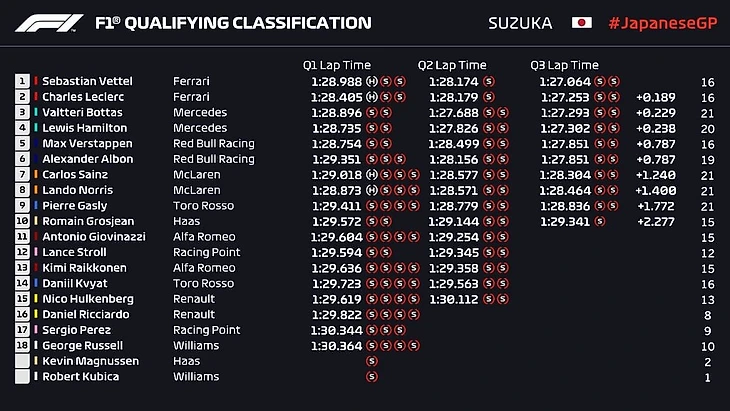Click the soft tyre icon in Magnussen's row
This screenshot has height=411, width=730.
(x=372, y=361)
